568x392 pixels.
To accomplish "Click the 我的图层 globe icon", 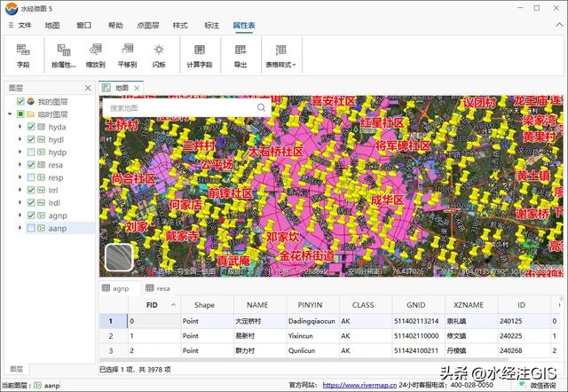I will pyautogui.click(x=31, y=101).
